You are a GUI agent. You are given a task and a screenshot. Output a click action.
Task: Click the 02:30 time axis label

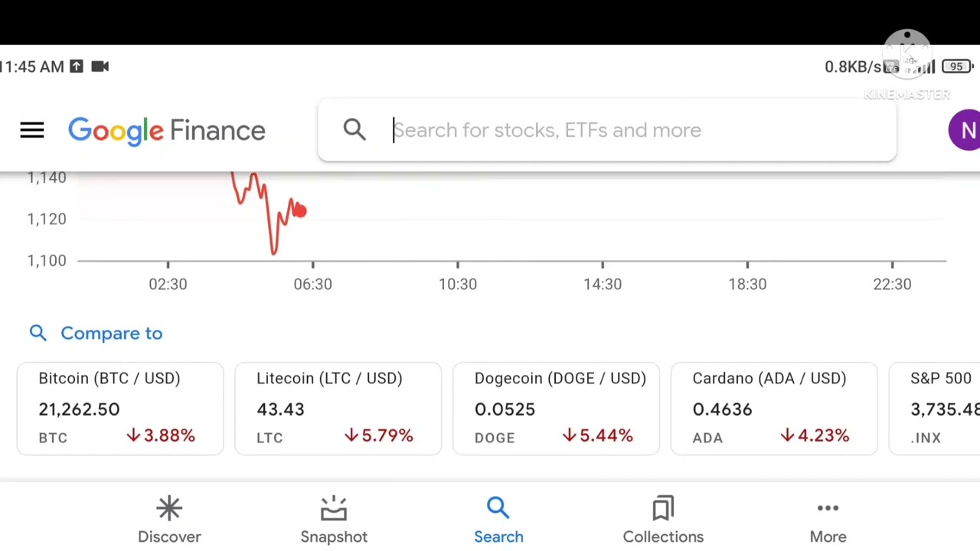point(168,284)
